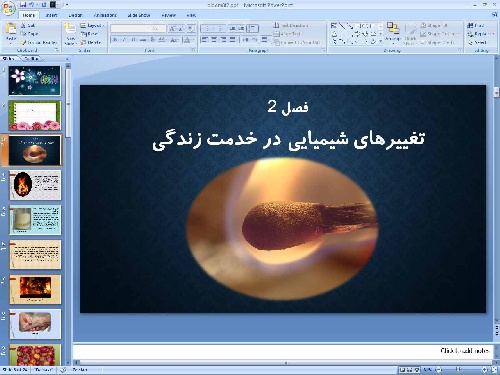Select the milk glass slide thumbnail
This screenshot has height=375, width=500.
(x=35, y=220)
